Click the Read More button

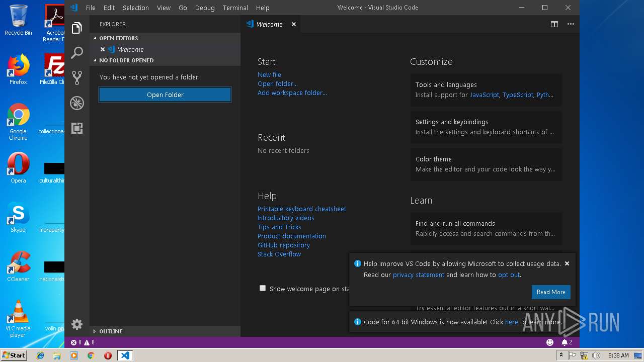(x=551, y=292)
